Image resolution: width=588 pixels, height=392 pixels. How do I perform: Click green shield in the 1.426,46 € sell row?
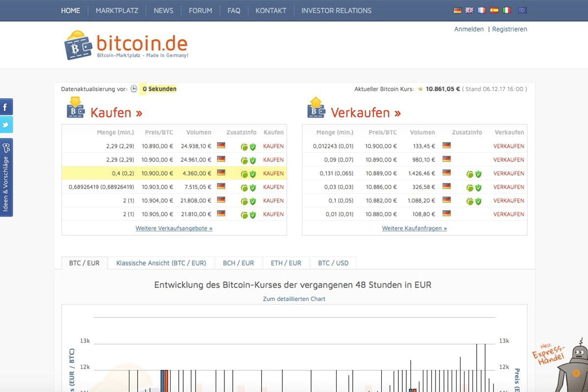tap(478, 174)
